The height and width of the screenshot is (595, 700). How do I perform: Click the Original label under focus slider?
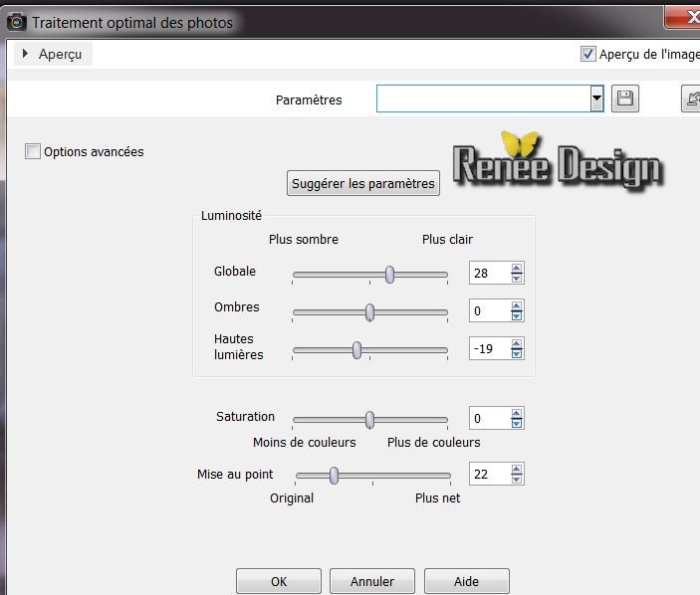[292, 498]
